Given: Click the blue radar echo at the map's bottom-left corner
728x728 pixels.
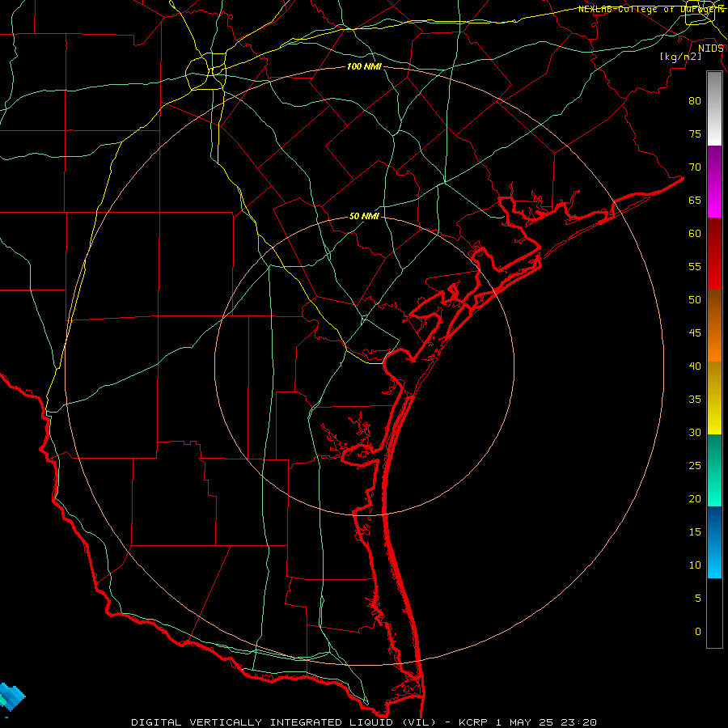Looking at the screenshot, I should click(x=11, y=697).
